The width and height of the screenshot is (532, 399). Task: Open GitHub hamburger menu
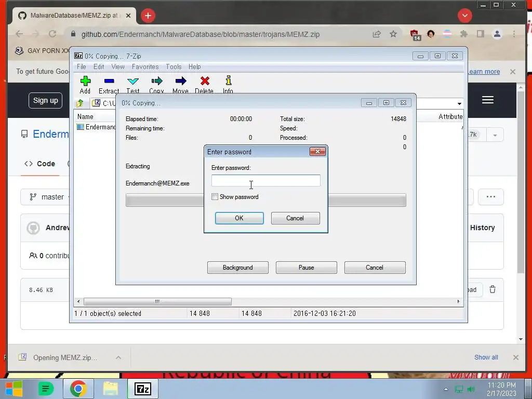point(487,100)
